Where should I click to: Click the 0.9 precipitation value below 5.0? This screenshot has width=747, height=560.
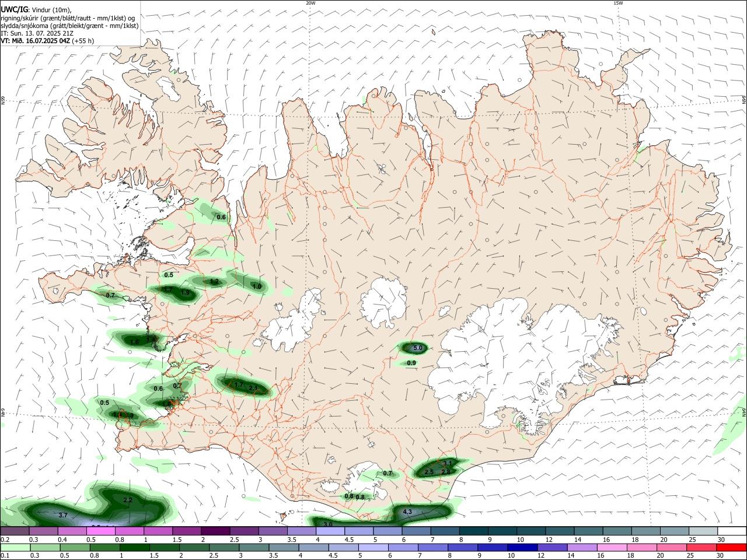click(411, 363)
